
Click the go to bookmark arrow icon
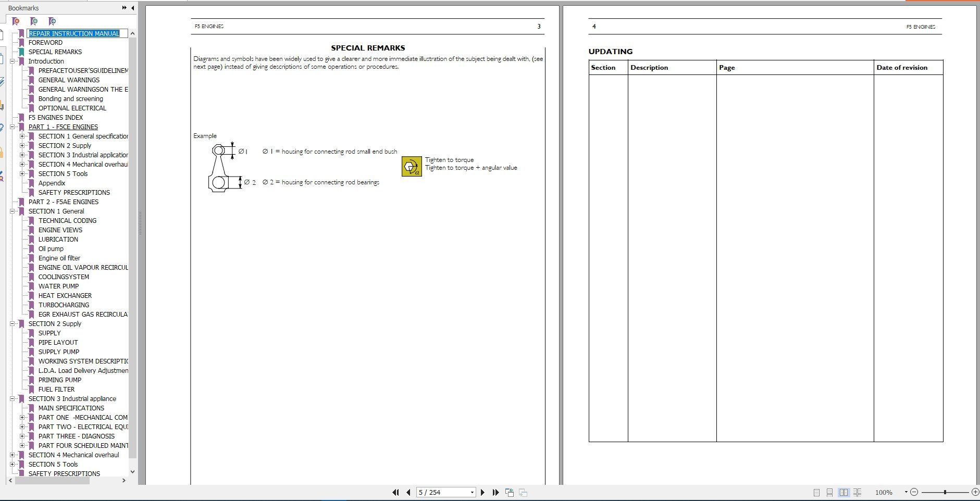pyautogui.click(x=52, y=21)
